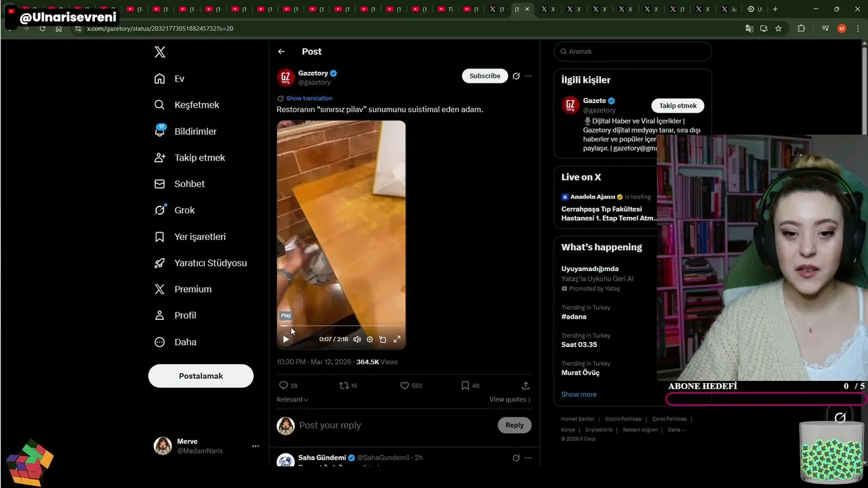The width and height of the screenshot is (868, 488).
Task: Open the Gazetory post's three-dot menu
Action: click(x=528, y=76)
